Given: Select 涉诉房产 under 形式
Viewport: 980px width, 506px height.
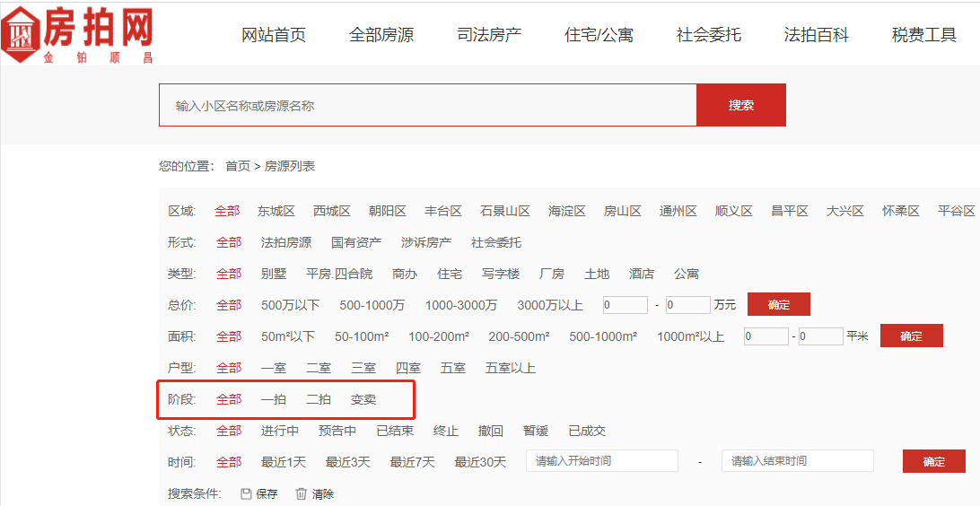Looking at the screenshot, I should tap(426, 242).
